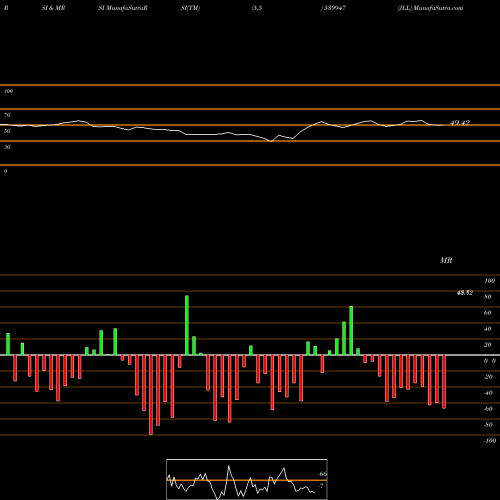500x500 pixels.
Task: Click the 'SI & MR' header text
Action: coord(53,8)
